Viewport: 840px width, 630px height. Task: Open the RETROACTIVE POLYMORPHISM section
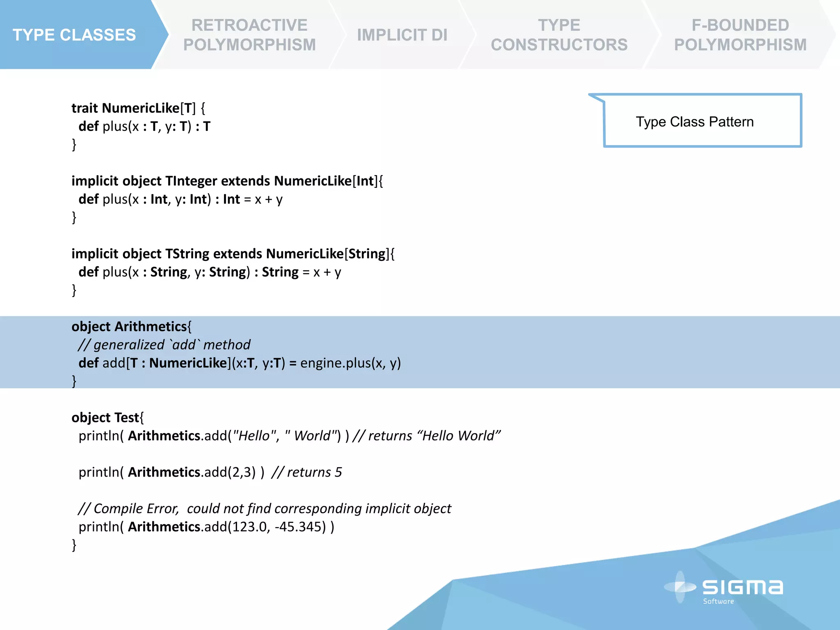point(249,35)
